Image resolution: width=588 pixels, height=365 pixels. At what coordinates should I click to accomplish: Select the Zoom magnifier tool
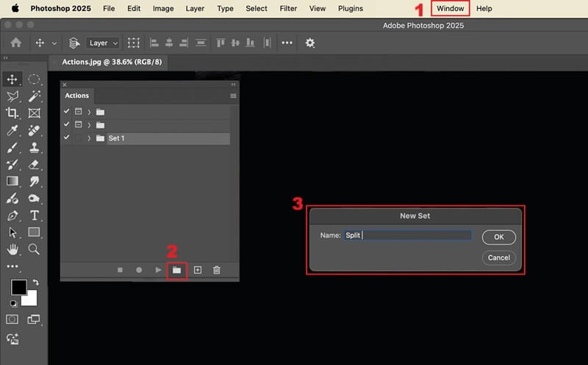tap(34, 249)
